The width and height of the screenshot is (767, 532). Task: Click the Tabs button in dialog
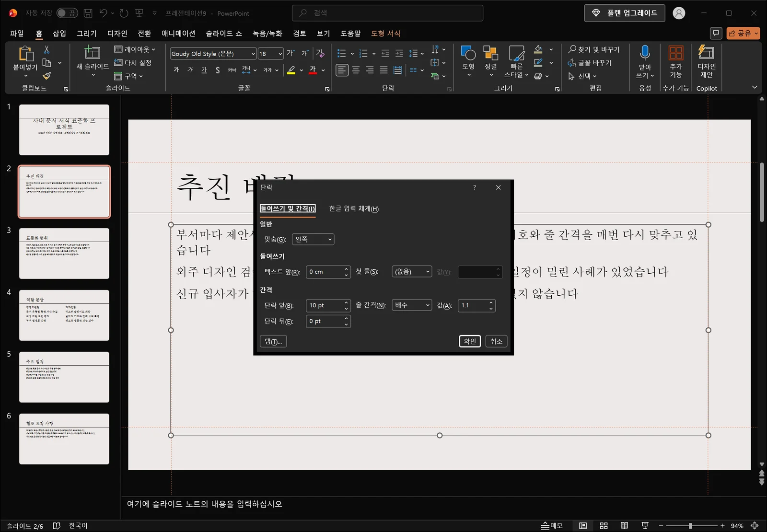point(273,341)
